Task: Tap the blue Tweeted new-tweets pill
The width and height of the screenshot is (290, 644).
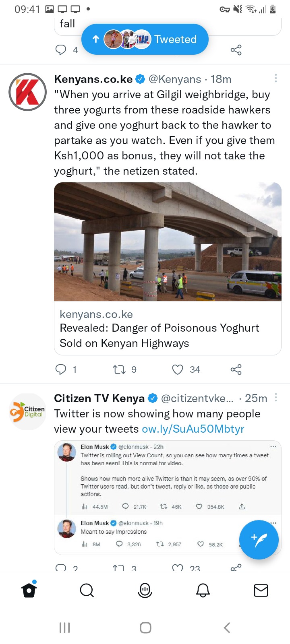Action: [x=145, y=39]
